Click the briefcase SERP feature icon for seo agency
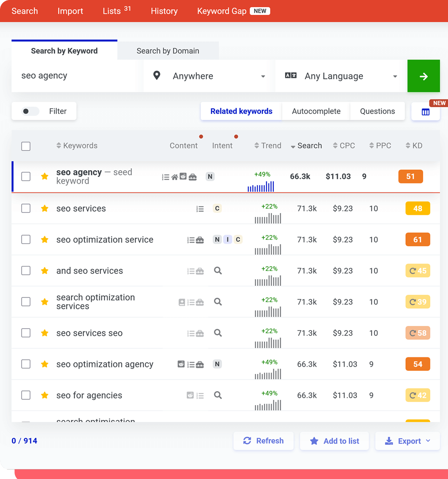This screenshot has height=479, width=448. 192,176
